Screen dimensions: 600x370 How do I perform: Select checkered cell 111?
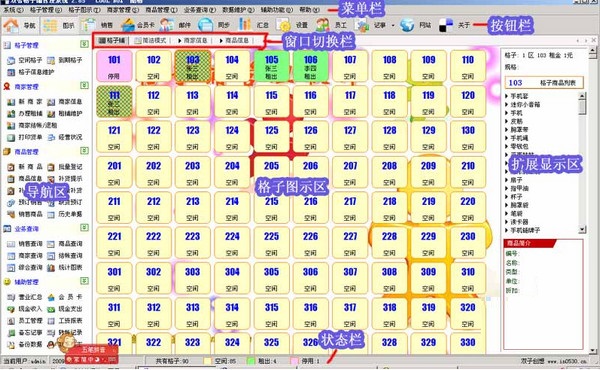(114, 101)
